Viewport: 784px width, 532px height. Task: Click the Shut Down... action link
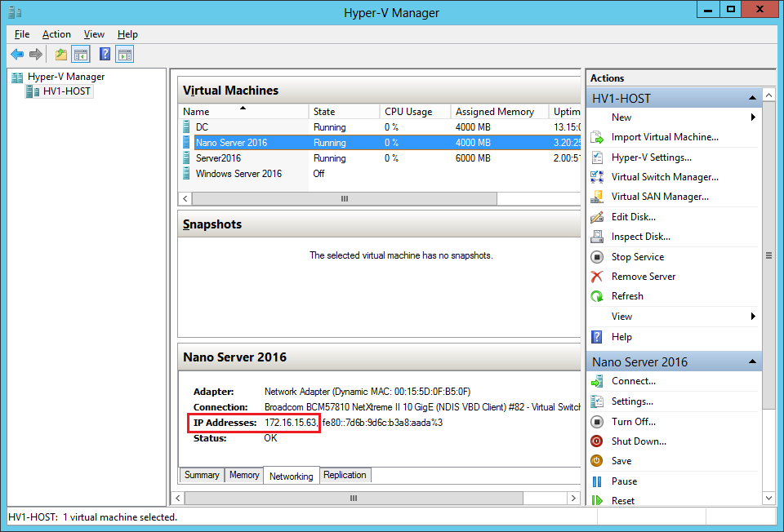coord(639,441)
